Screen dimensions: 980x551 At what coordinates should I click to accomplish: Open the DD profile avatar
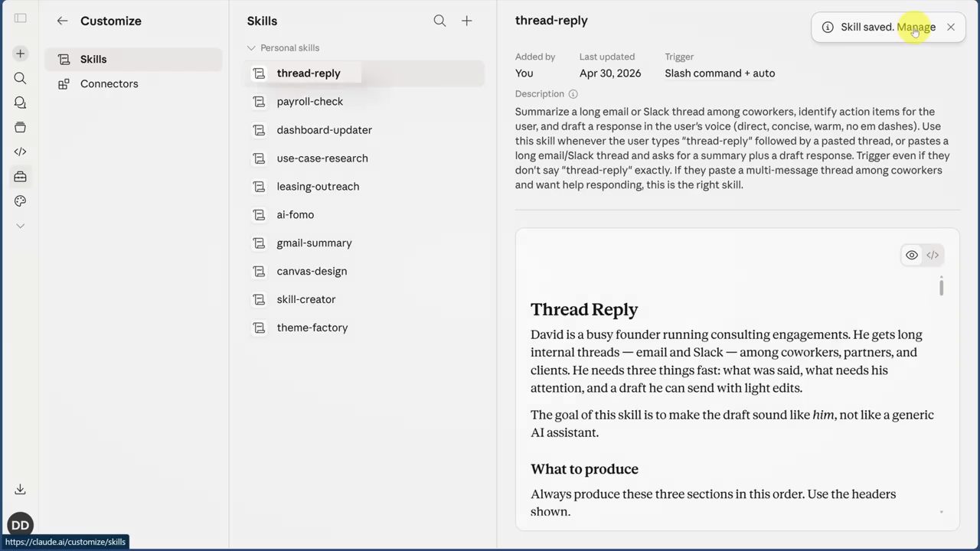click(x=20, y=525)
